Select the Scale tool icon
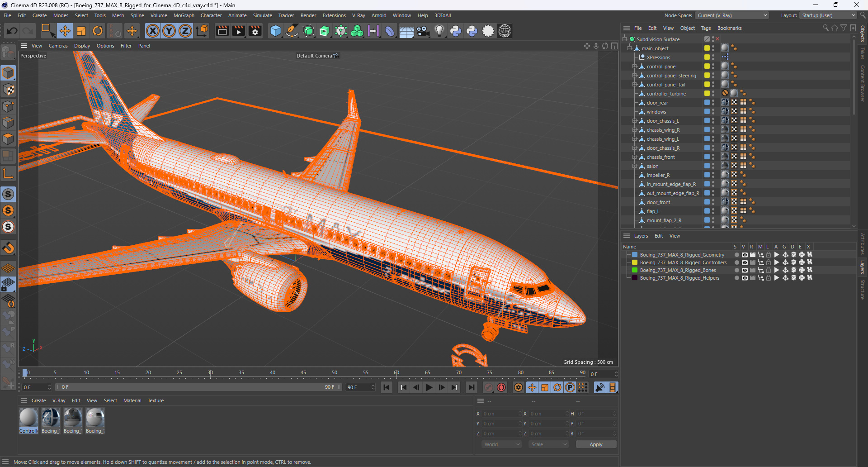The width and height of the screenshot is (868, 467). click(81, 31)
